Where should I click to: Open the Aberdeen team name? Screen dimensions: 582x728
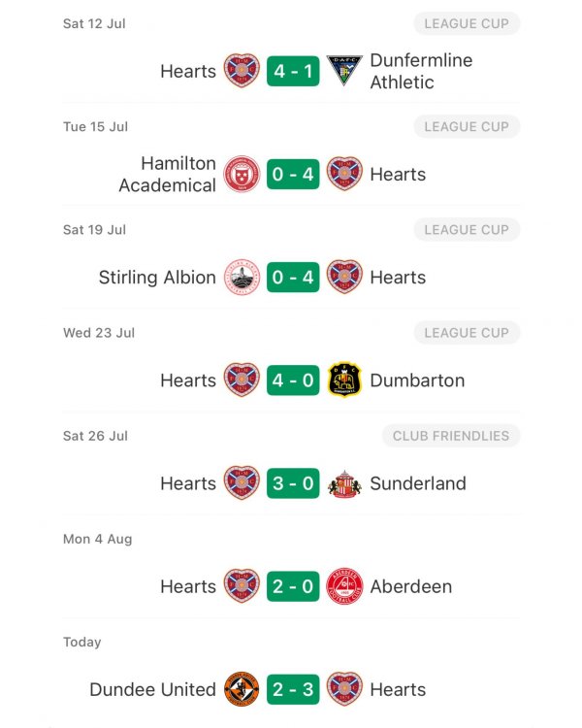pyautogui.click(x=410, y=586)
